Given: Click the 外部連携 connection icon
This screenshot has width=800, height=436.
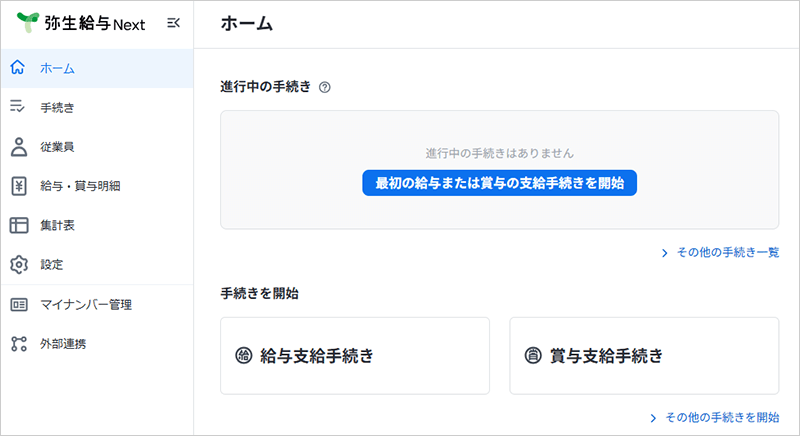Looking at the screenshot, I should [x=17, y=343].
